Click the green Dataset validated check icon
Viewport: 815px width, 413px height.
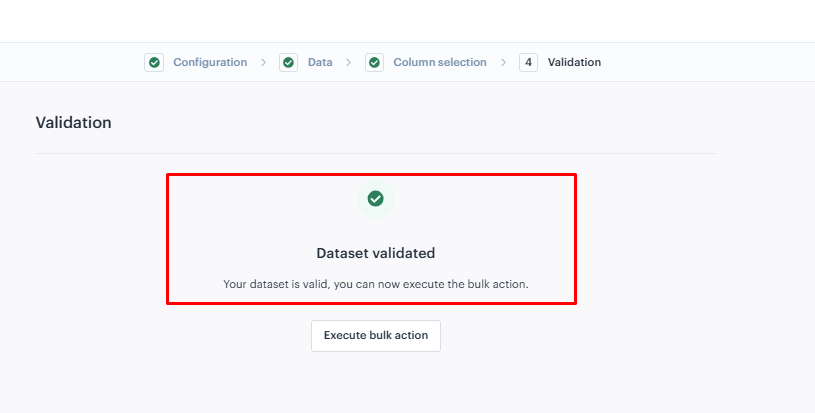376,198
